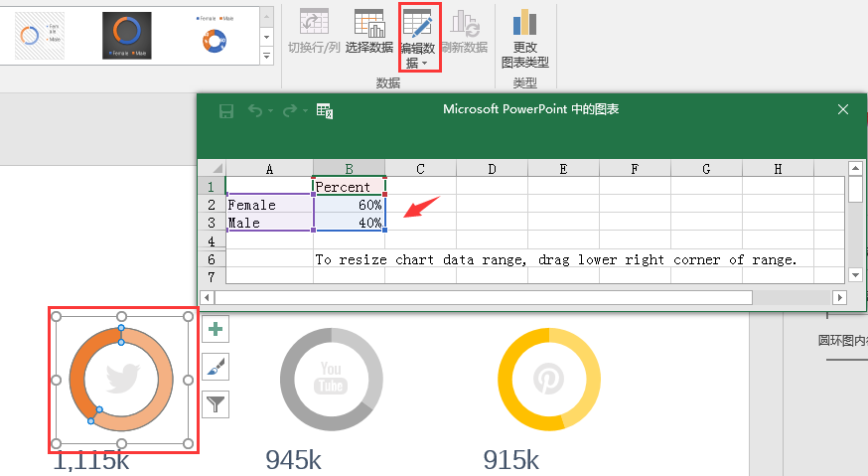The height and width of the screenshot is (476, 868).
Task: Select column H header
Action: pos(778,169)
